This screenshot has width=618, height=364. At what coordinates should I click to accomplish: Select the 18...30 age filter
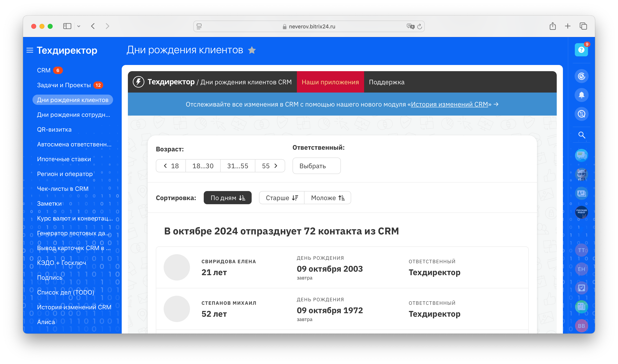click(x=203, y=166)
